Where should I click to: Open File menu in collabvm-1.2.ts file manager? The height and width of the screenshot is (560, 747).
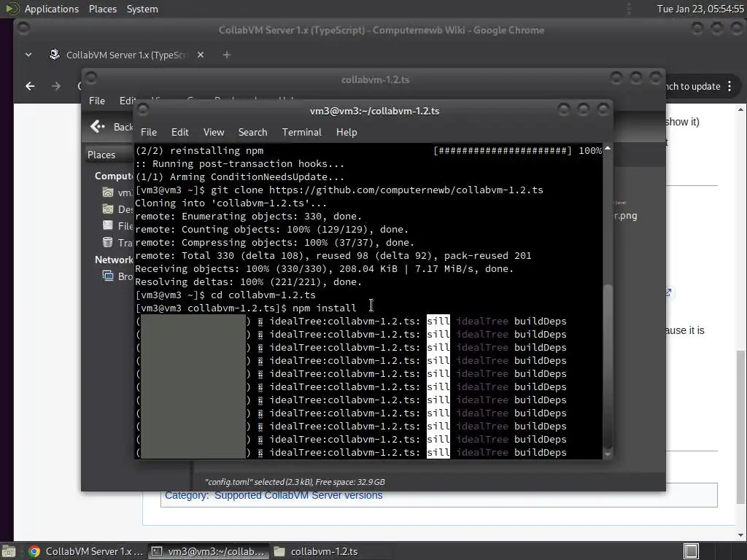click(x=97, y=101)
